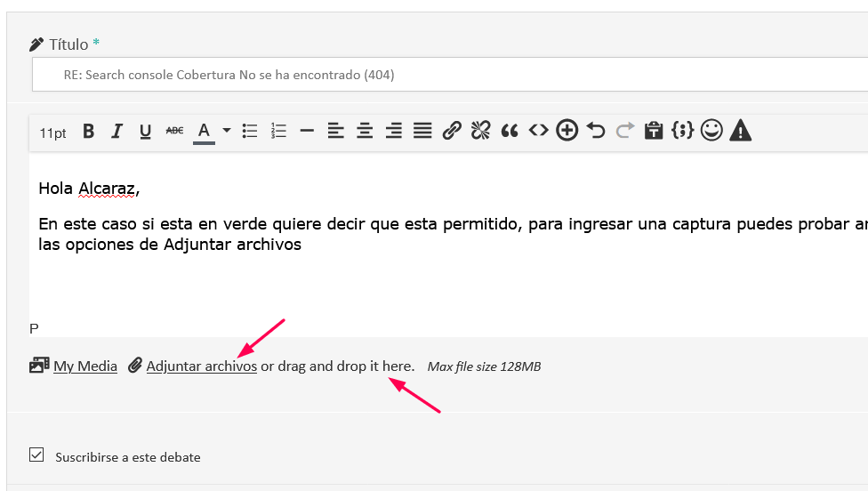The width and height of the screenshot is (868, 491).
Task: Click the Adjuntar archivos link
Action: point(202,366)
